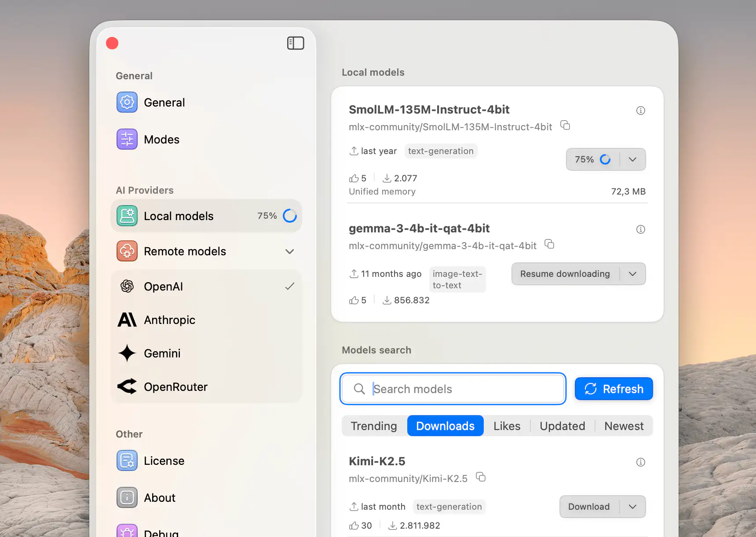
Task: Open dropdown arrow beside 75% progress button
Action: pyautogui.click(x=632, y=159)
